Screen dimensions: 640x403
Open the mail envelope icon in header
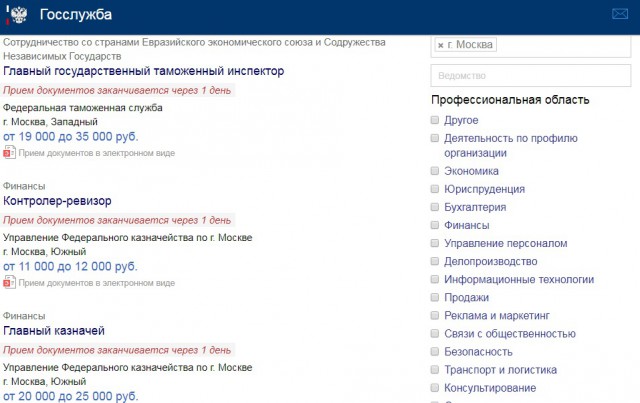click(x=620, y=14)
